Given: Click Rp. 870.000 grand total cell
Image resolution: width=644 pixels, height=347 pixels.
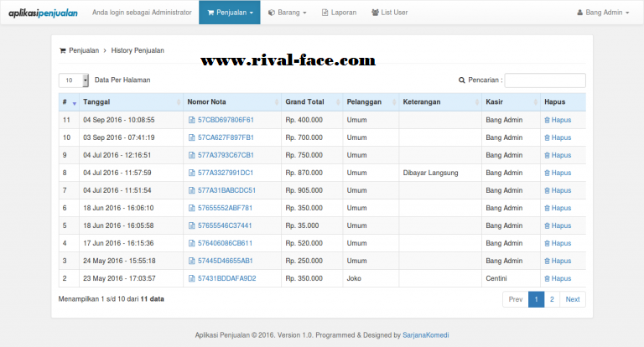Looking at the screenshot, I should coord(304,173).
